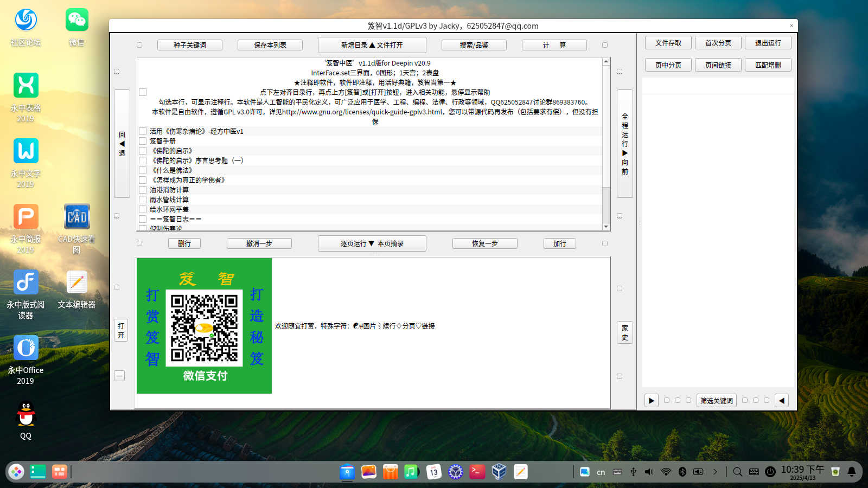Click the 退出运行 button
868x488 pixels.
[768, 43]
